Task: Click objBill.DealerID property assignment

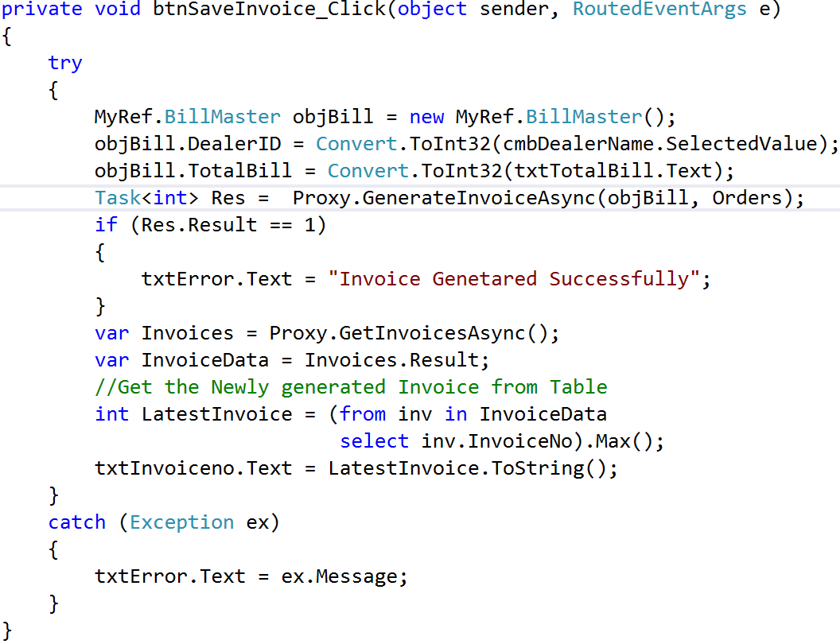Action: pyautogui.click(x=188, y=144)
